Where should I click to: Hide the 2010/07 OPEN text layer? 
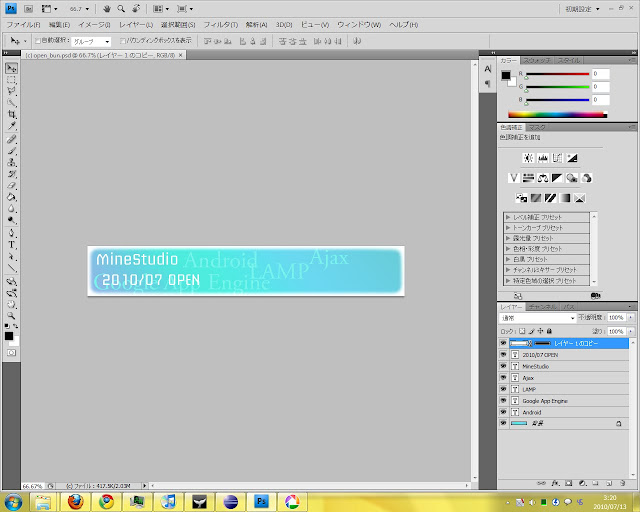(x=503, y=355)
